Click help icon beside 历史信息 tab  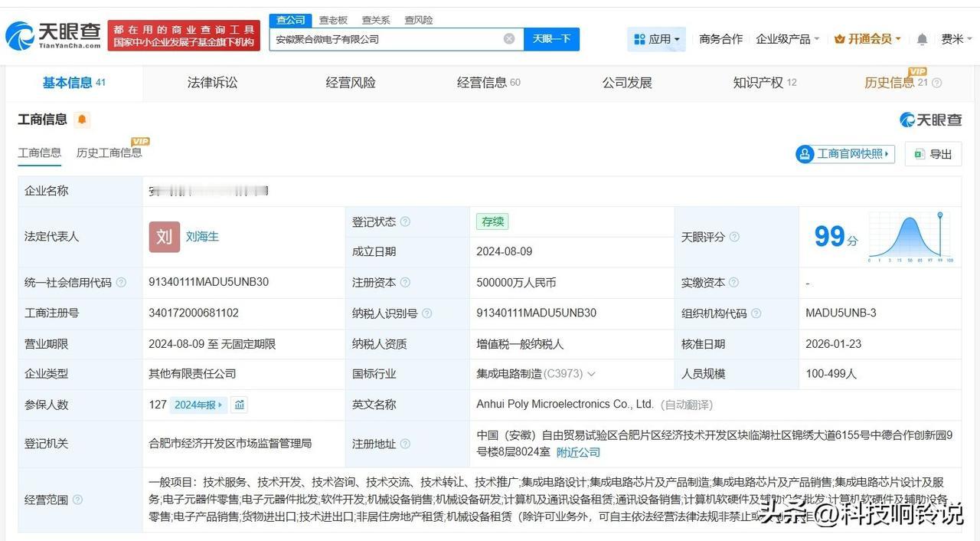936,83
